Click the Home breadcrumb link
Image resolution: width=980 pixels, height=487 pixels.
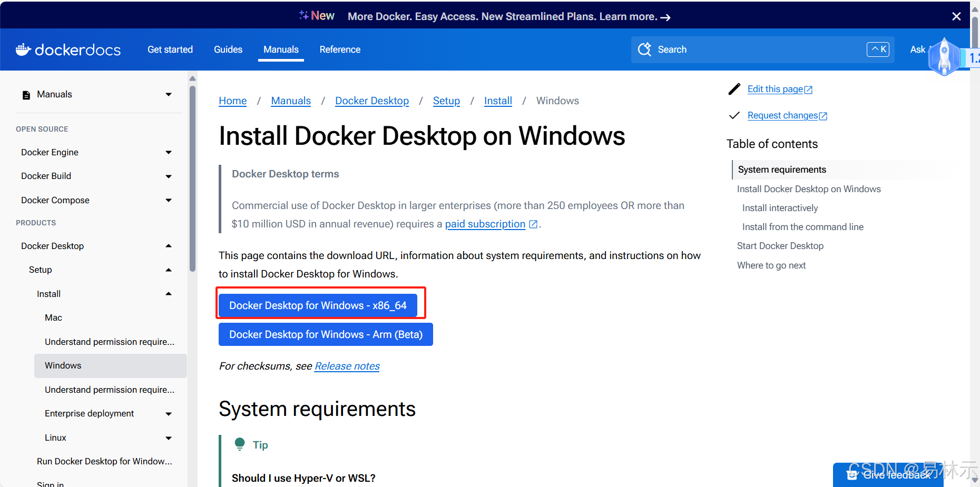click(x=233, y=101)
